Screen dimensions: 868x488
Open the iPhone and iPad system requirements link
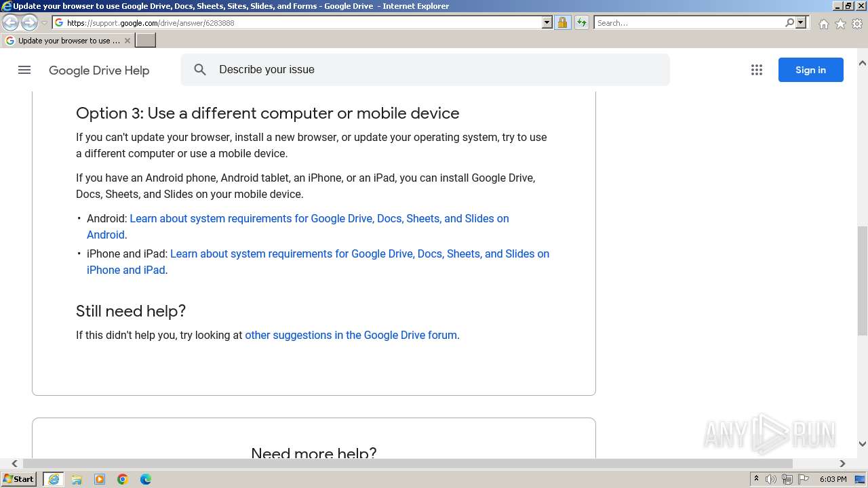318,262
